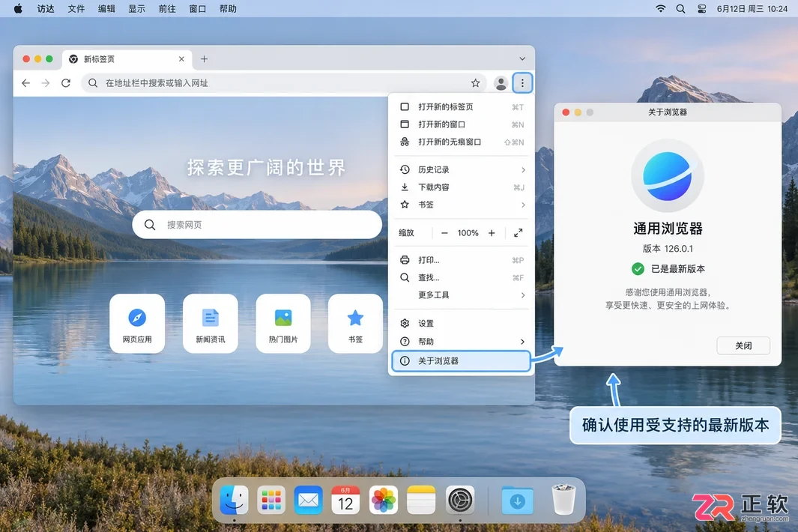The height and width of the screenshot is (532, 798).
Task: Click the 在地址栏中搜索或输入网址 address field
Action: (285, 83)
